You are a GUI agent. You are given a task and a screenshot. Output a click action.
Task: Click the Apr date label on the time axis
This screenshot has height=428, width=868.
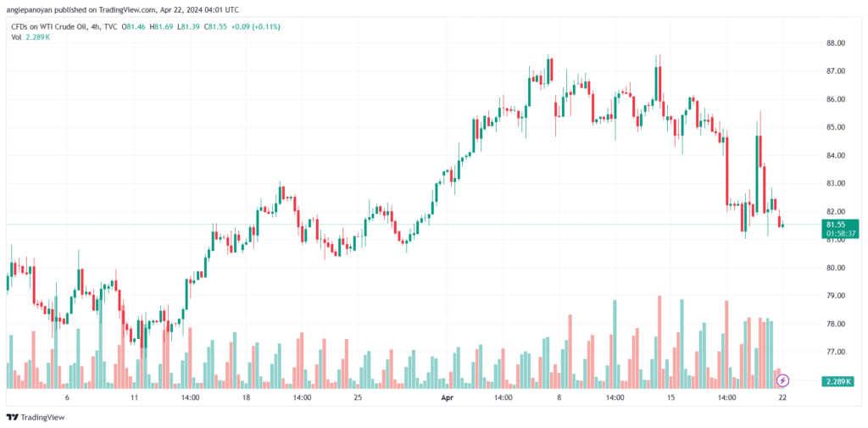[448, 397]
